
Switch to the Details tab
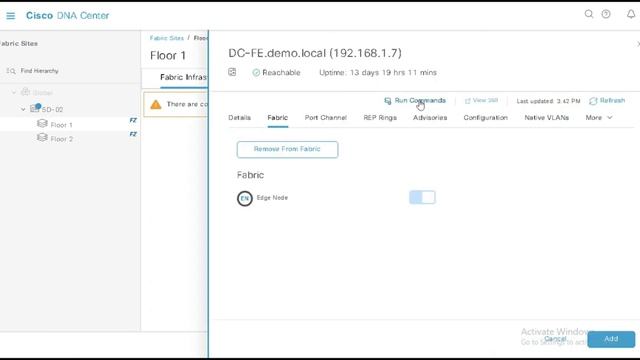coord(240,118)
